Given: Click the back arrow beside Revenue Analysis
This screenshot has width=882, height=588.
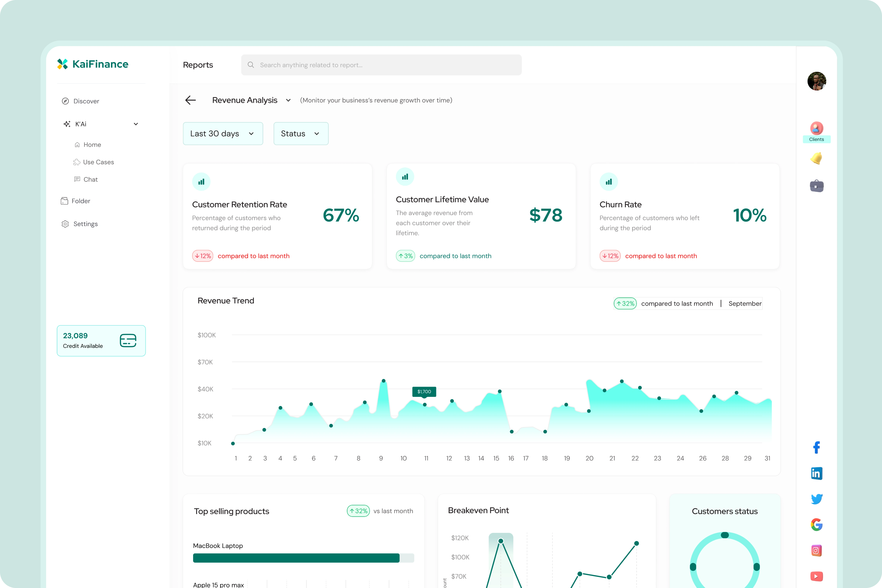Looking at the screenshot, I should coord(191,100).
